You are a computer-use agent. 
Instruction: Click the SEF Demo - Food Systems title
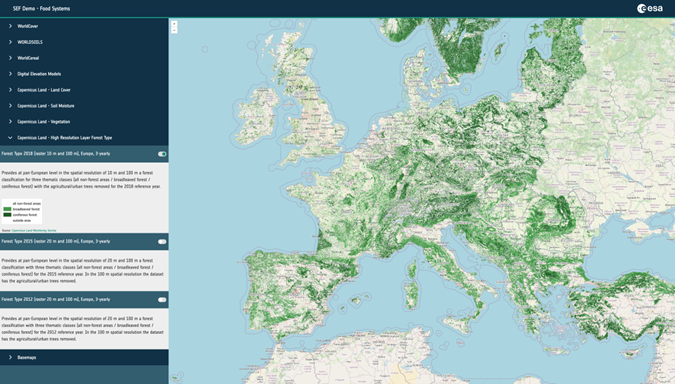[x=41, y=9]
